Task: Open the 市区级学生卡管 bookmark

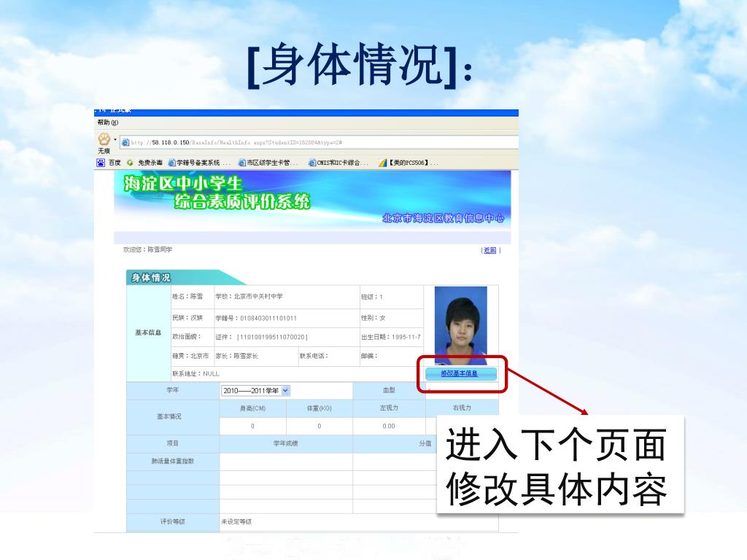Action: 268,163
